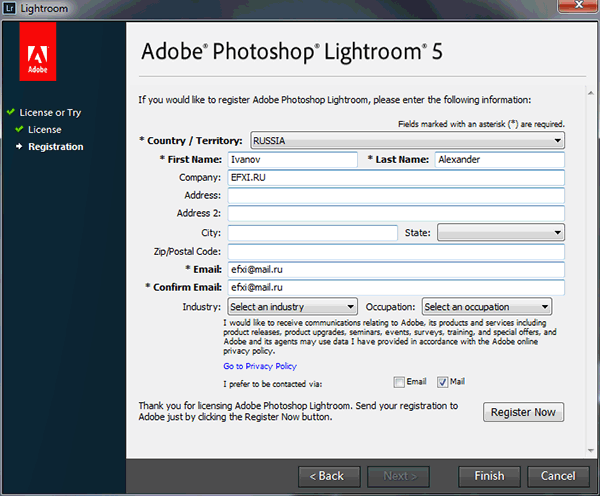Open the Country / Territory dropdown

coord(407,140)
